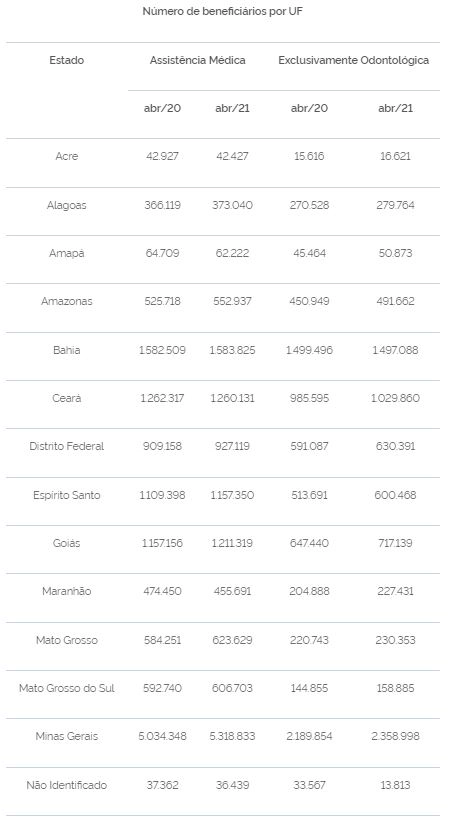
Task: Click the Ceará row label
Action: 66,398
